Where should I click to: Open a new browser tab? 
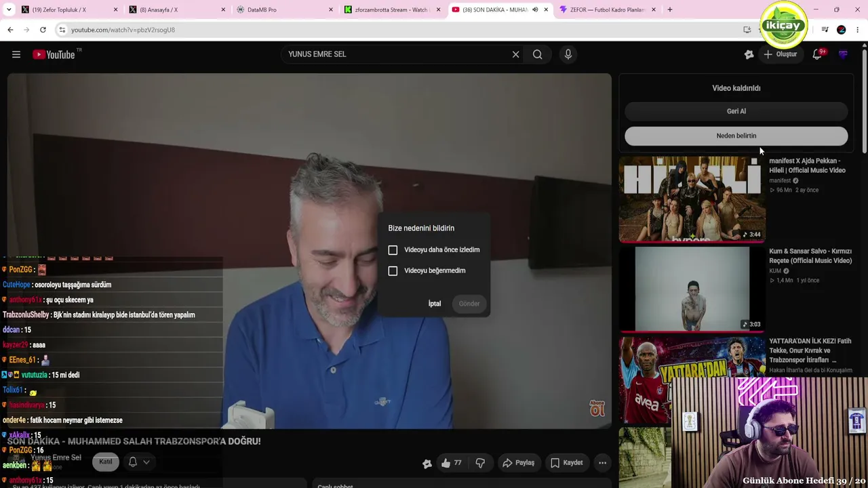(x=670, y=10)
